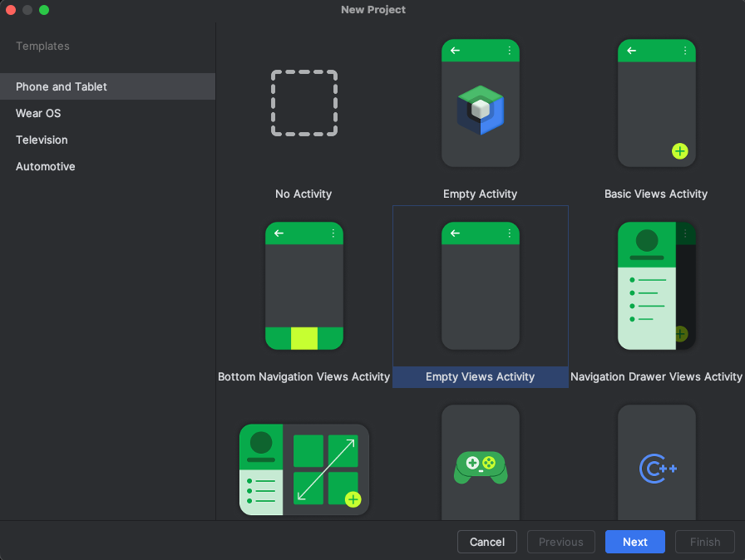
Task: Click the Empty Activity label
Action: 480,194
